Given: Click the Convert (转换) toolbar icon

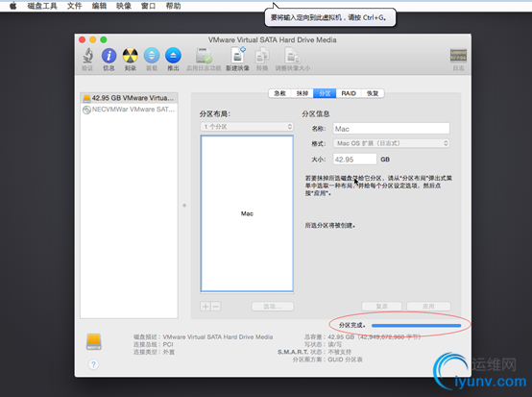Looking at the screenshot, I should (x=262, y=56).
